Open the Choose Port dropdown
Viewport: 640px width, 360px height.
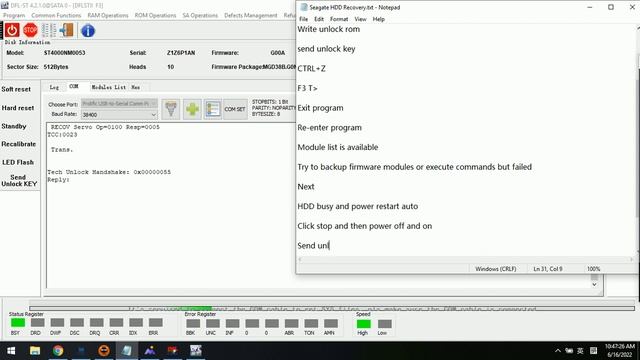coord(119,104)
